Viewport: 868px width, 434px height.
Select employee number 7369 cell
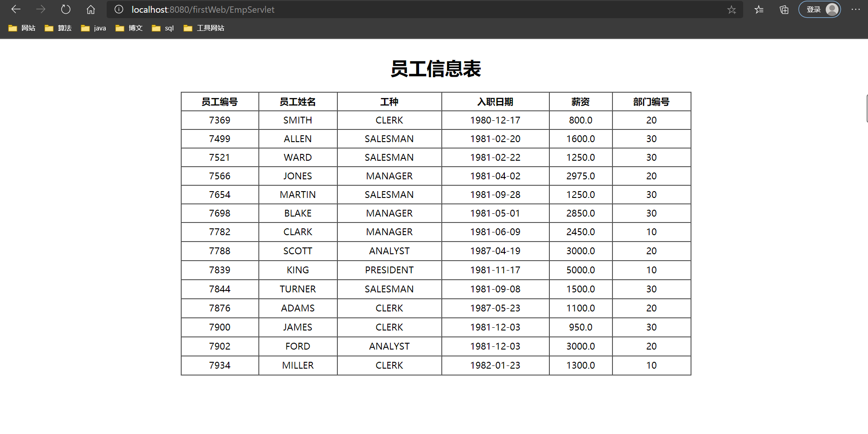pos(220,120)
